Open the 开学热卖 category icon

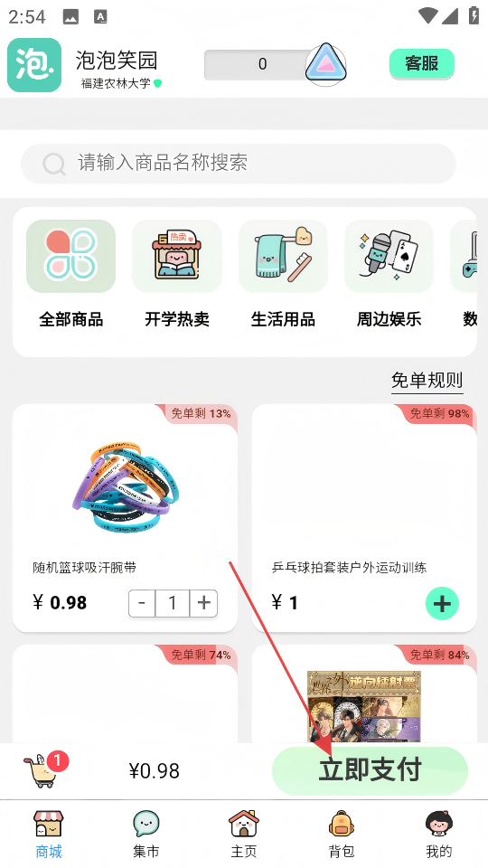point(177,256)
